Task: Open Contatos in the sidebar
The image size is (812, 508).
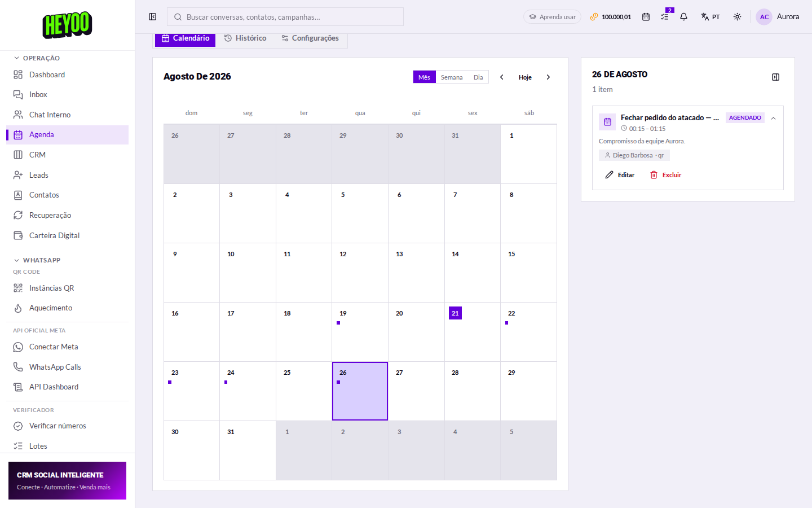Action: click(67, 195)
